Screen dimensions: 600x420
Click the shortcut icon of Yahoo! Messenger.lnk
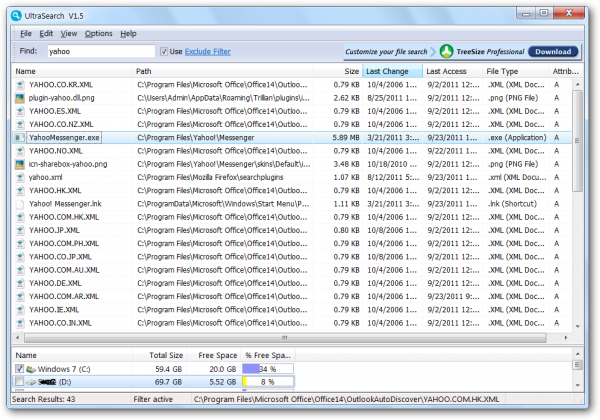pos(20,204)
